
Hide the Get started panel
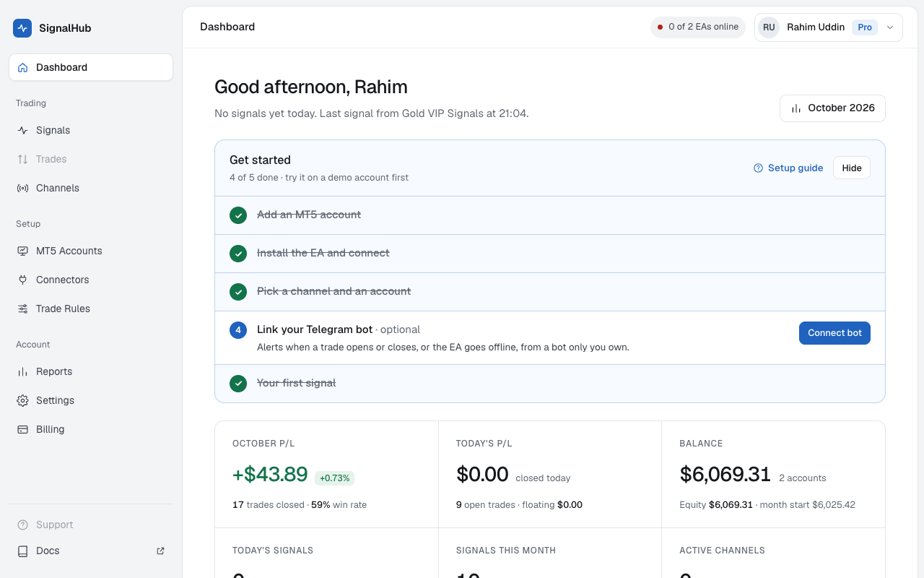852,168
